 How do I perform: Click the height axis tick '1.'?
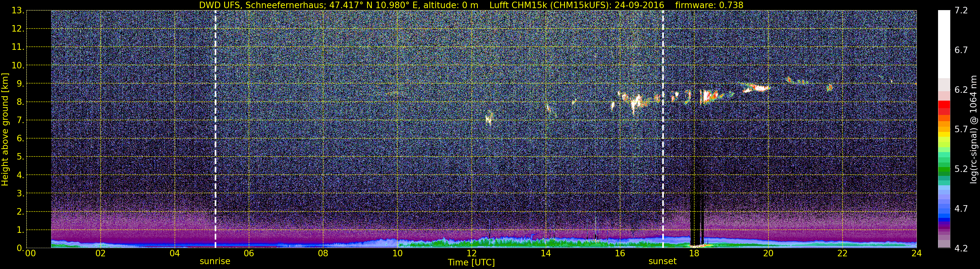click(x=20, y=230)
